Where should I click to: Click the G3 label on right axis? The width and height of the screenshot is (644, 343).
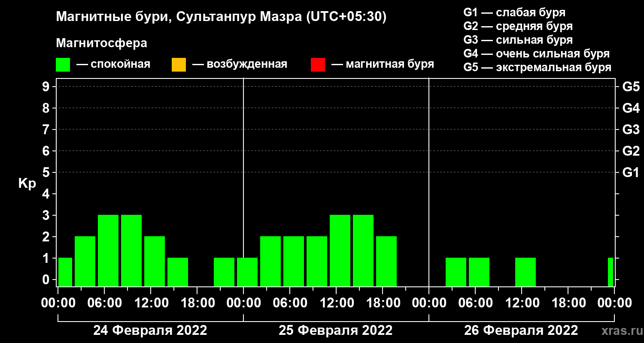tap(631, 129)
